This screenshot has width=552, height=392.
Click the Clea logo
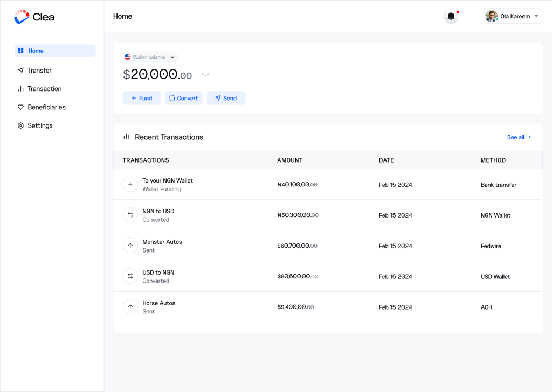click(x=34, y=17)
